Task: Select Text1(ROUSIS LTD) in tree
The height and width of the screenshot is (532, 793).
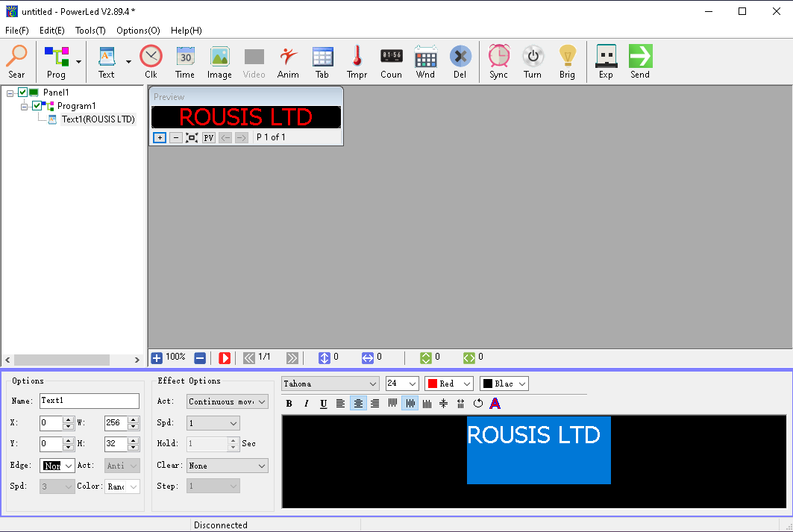Action: [98, 119]
